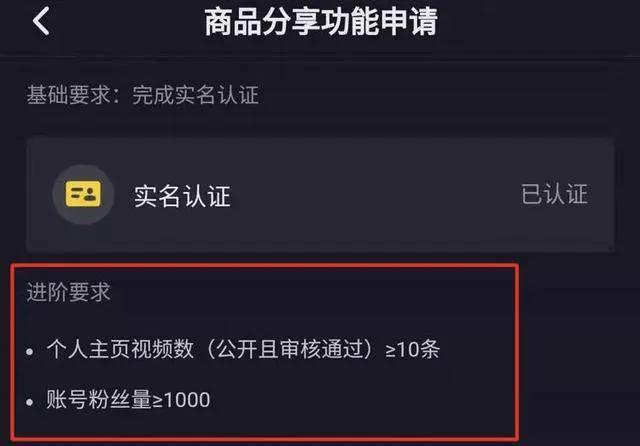Click the ≥10条 threshold text
Screen dimensions: 640x446
click(412, 350)
